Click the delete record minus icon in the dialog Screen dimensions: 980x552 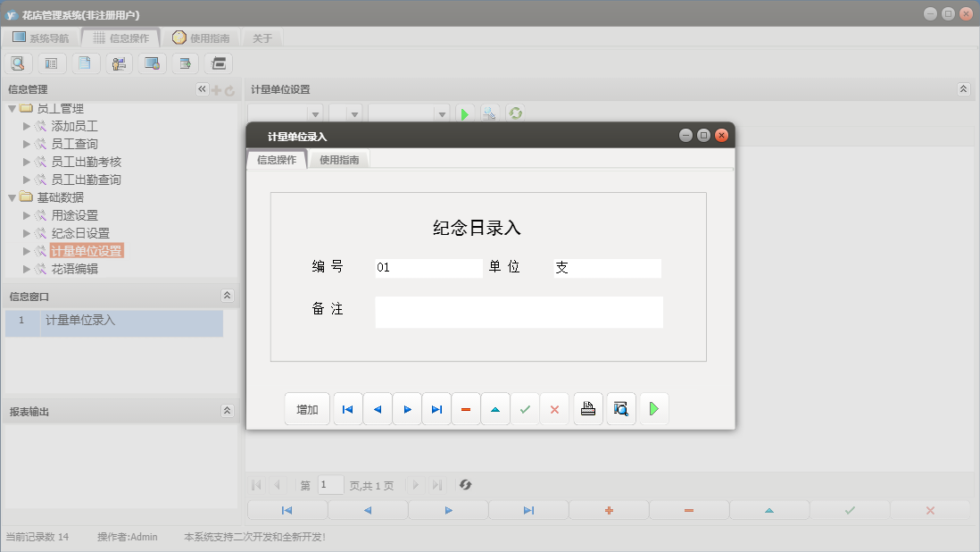[x=465, y=408]
